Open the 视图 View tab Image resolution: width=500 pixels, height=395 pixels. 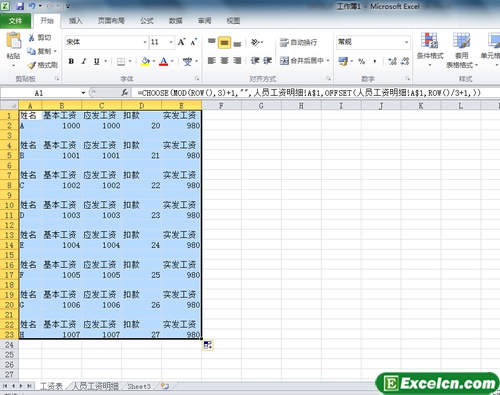point(233,21)
